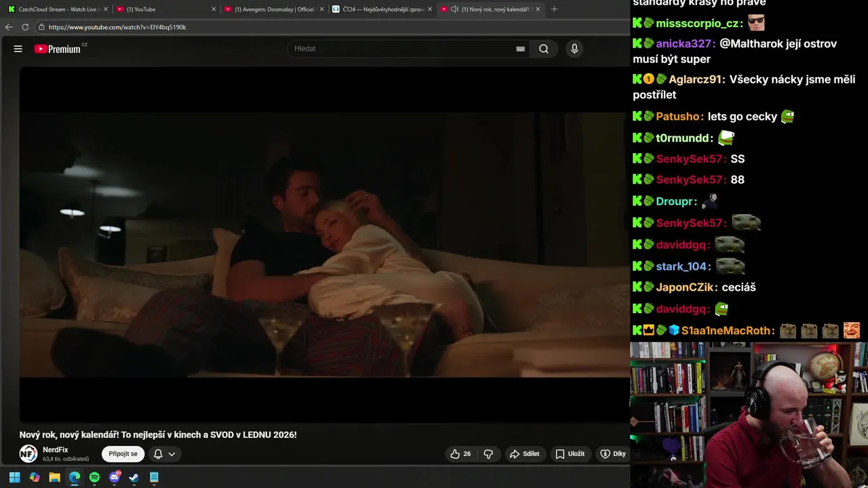
Task: Save video with Uložit button
Action: tap(570, 454)
